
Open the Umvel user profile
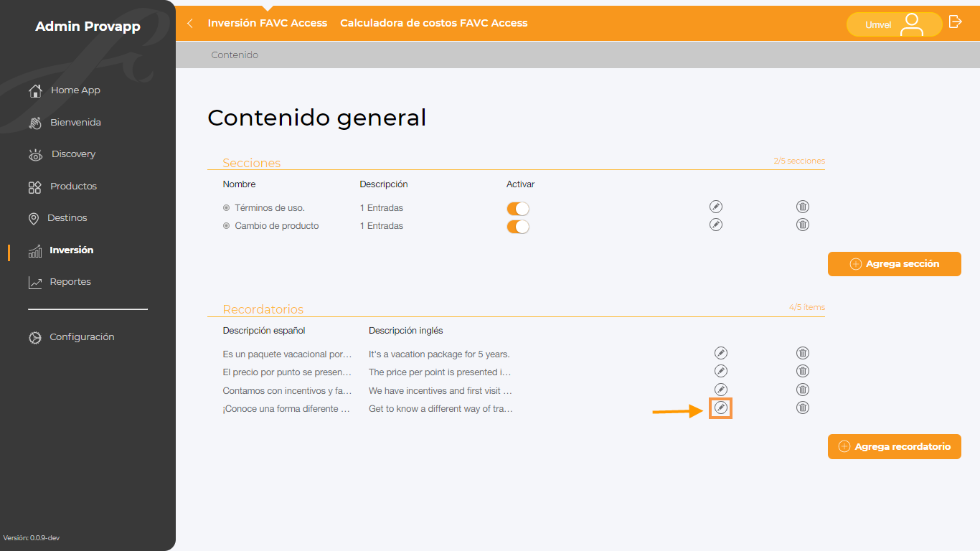tap(894, 24)
